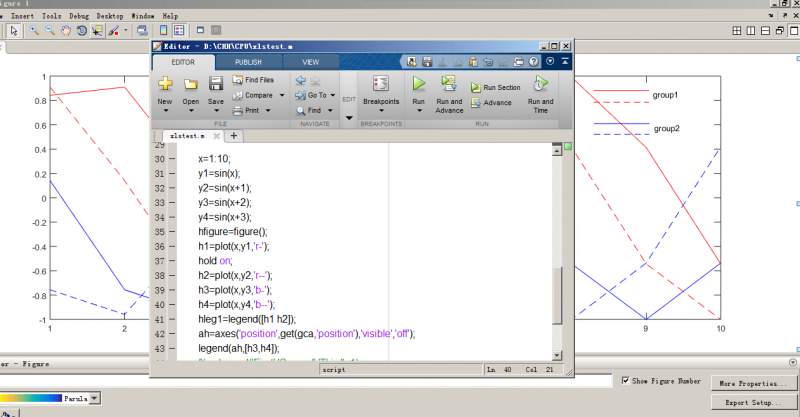Viewport: 800px width, 417px height.
Task: Expand the Breakpoints dropdown arrow
Action: 381,110
